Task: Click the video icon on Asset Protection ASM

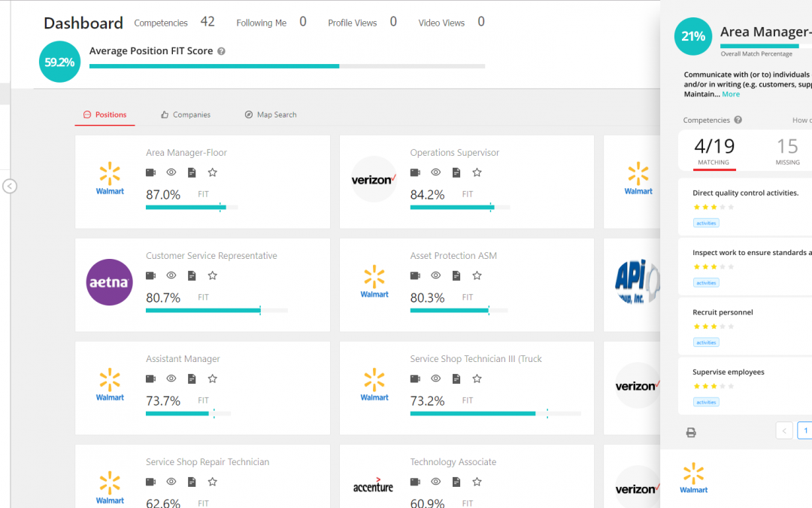Action: 415,275
